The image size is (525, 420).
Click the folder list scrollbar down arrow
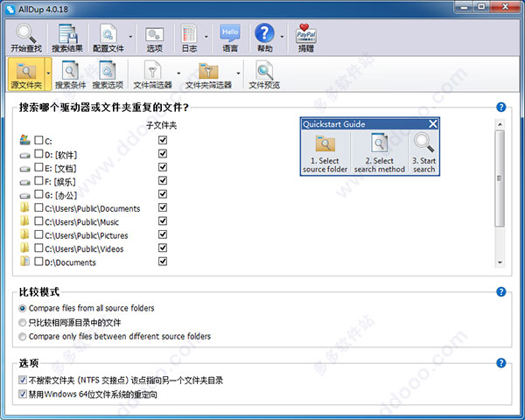(x=500, y=262)
